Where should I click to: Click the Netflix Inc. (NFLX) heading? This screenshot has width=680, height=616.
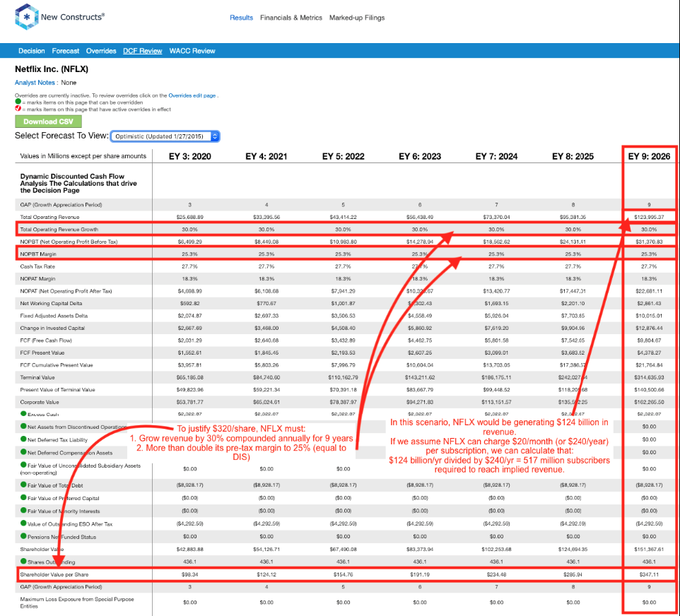pos(52,69)
